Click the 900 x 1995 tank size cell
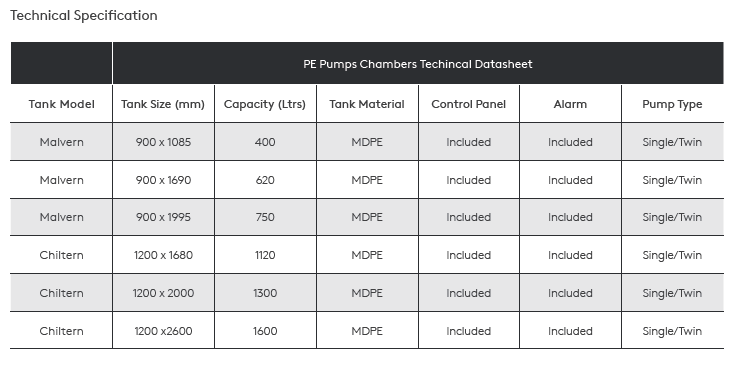 click(163, 217)
